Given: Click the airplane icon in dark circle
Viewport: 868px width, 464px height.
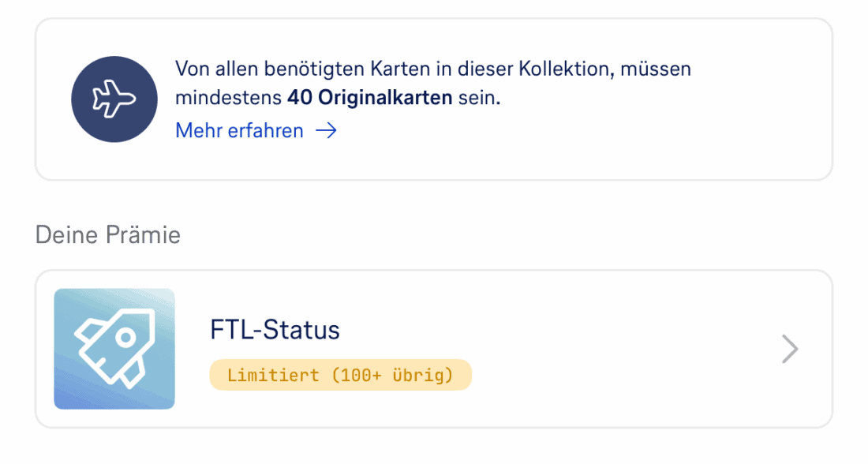Looking at the screenshot, I should pyautogui.click(x=115, y=99).
